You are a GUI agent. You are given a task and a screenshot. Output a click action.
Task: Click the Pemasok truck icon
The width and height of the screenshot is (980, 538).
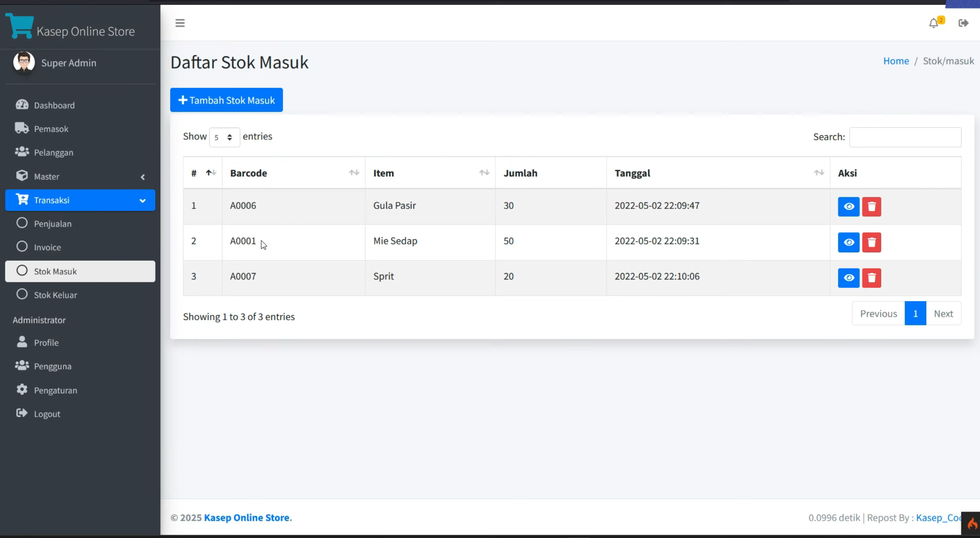coord(22,128)
